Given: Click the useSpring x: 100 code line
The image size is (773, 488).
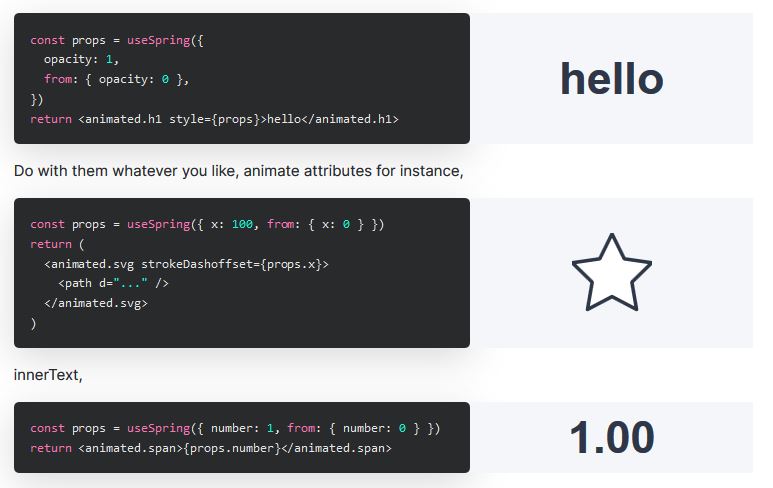Looking at the screenshot, I should 207,224.
